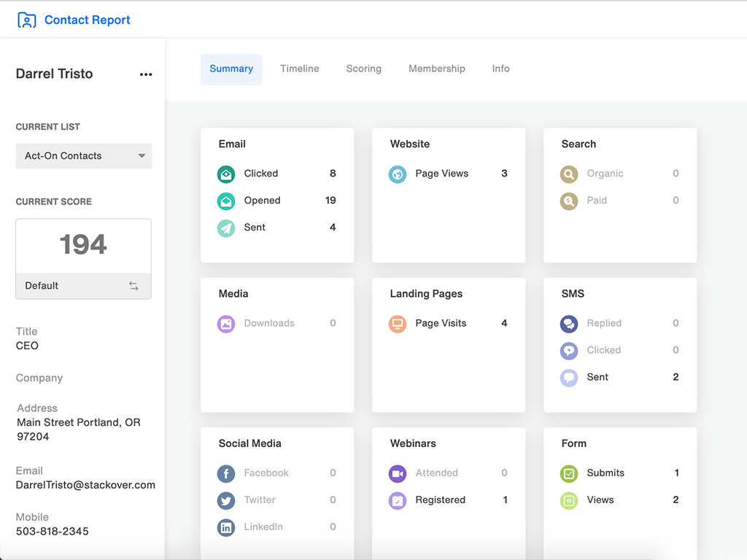This screenshot has height=560, width=747.
Task: Click the DarrelTristo@stackover.com email address
Action: pyautogui.click(x=85, y=485)
